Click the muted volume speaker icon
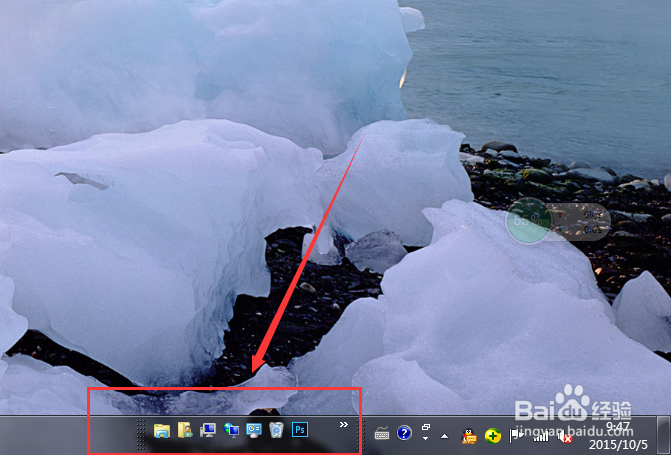 coord(564,437)
